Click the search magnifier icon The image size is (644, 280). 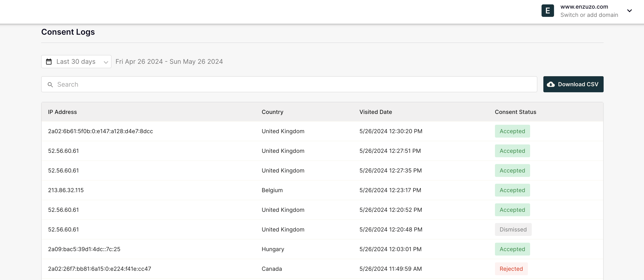(50, 85)
